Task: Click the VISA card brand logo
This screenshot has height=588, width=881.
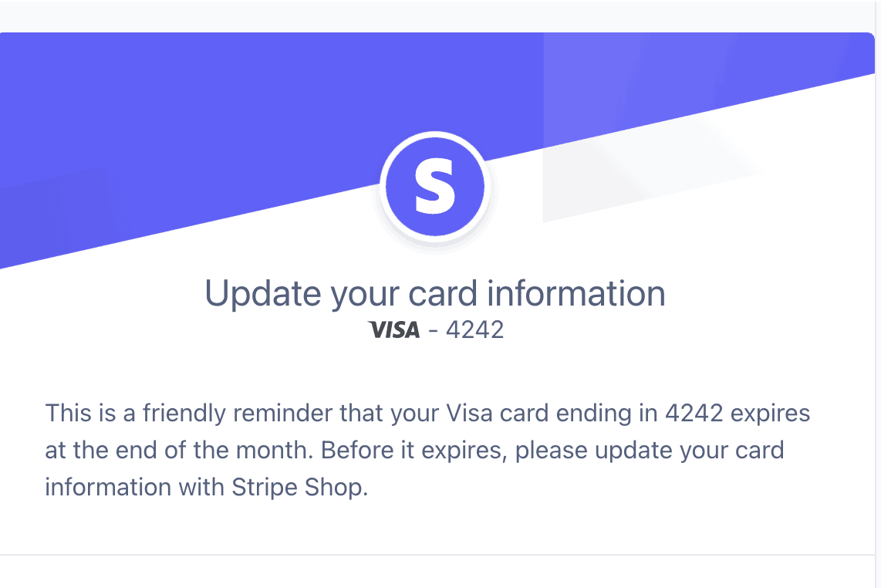Action: click(x=394, y=330)
